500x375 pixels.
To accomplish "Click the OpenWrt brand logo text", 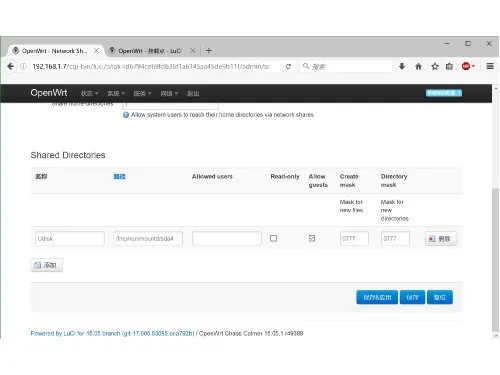I will pos(49,93).
